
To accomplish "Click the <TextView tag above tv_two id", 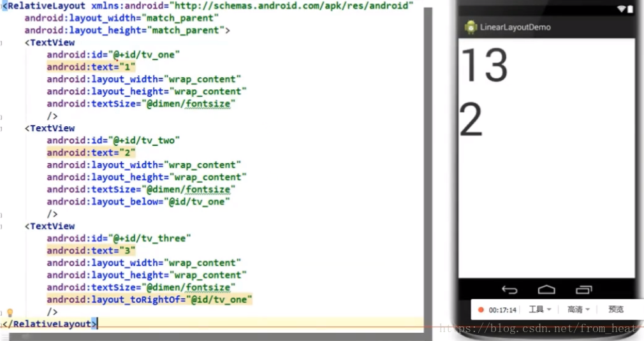I will (x=50, y=129).
